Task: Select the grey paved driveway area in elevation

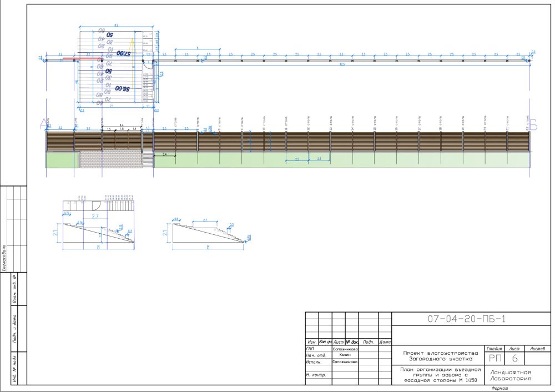Action: [111, 159]
